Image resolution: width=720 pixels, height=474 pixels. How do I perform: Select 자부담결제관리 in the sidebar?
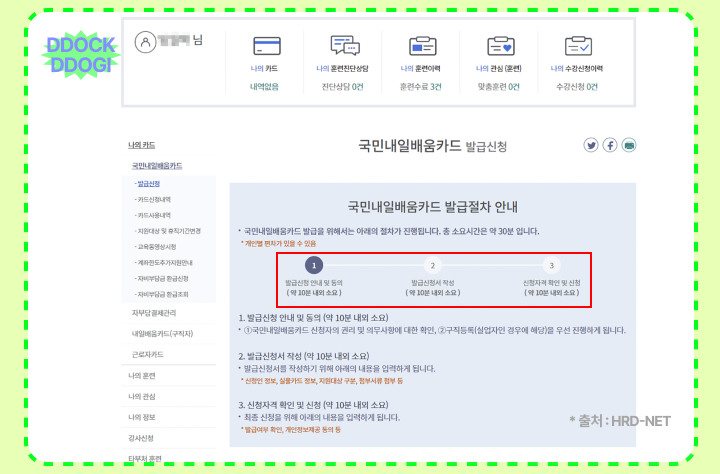154,313
